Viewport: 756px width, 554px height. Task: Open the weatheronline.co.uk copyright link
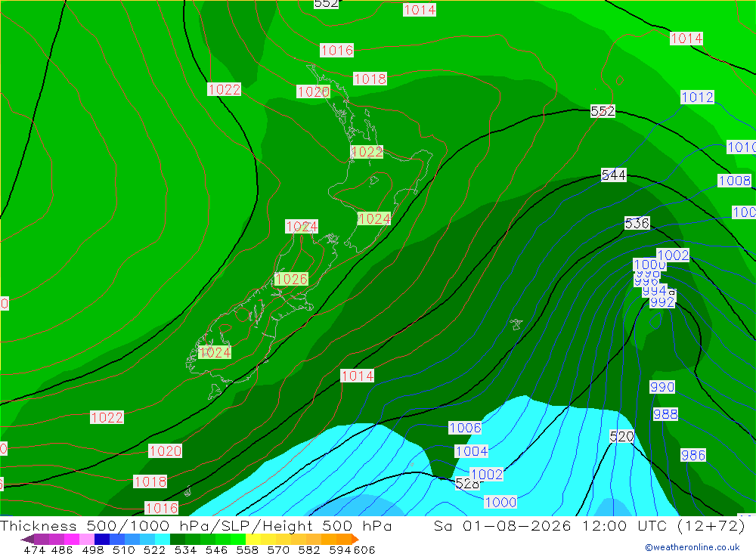tap(692, 547)
